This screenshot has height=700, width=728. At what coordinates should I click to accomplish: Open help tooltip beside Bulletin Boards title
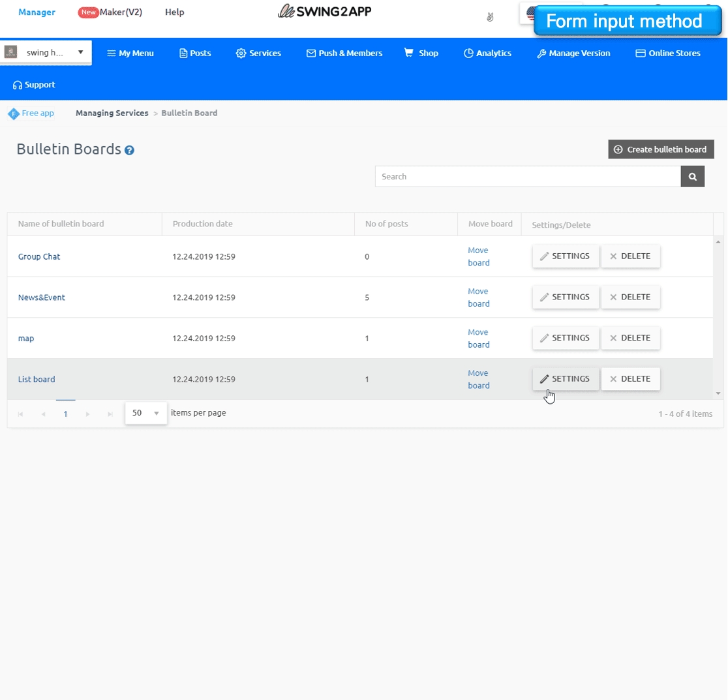[130, 151]
